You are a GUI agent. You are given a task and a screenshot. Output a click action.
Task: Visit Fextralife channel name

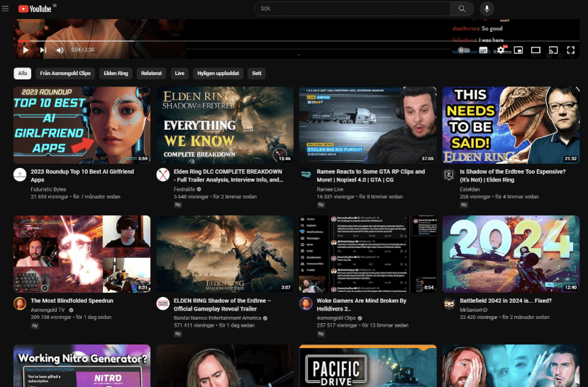[x=184, y=189]
